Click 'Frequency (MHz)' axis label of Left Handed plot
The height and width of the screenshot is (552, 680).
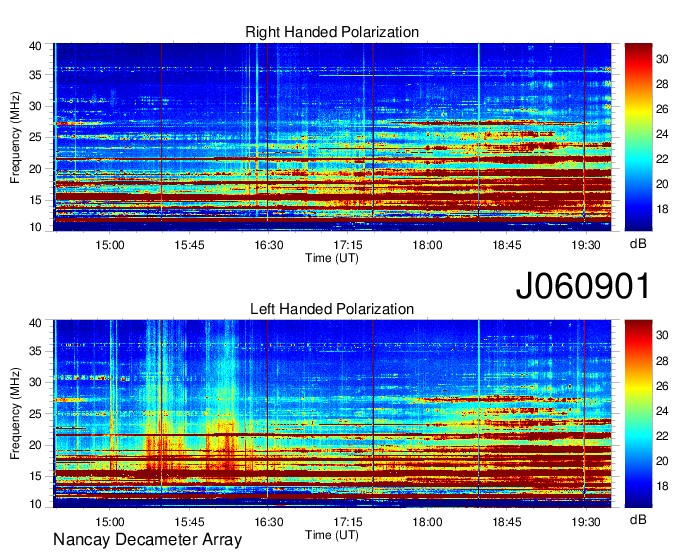pyautogui.click(x=15, y=414)
